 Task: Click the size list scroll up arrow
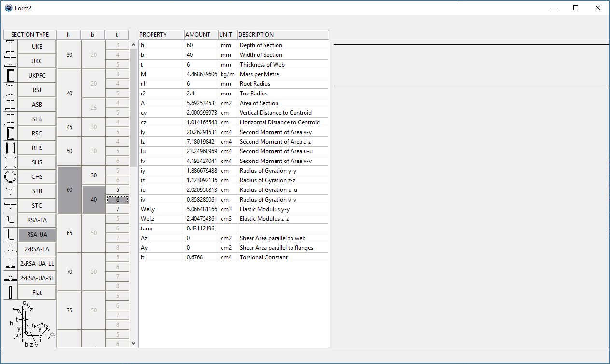click(x=134, y=45)
